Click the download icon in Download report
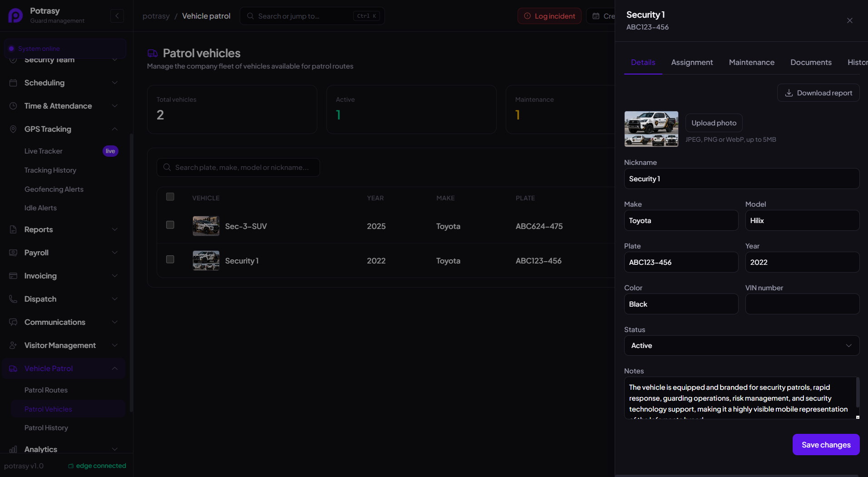This screenshot has height=477, width=868. click(x=789, y=93)
